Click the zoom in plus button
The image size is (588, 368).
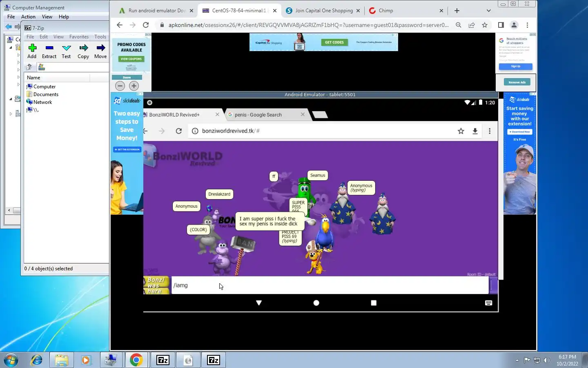[134, 86]
